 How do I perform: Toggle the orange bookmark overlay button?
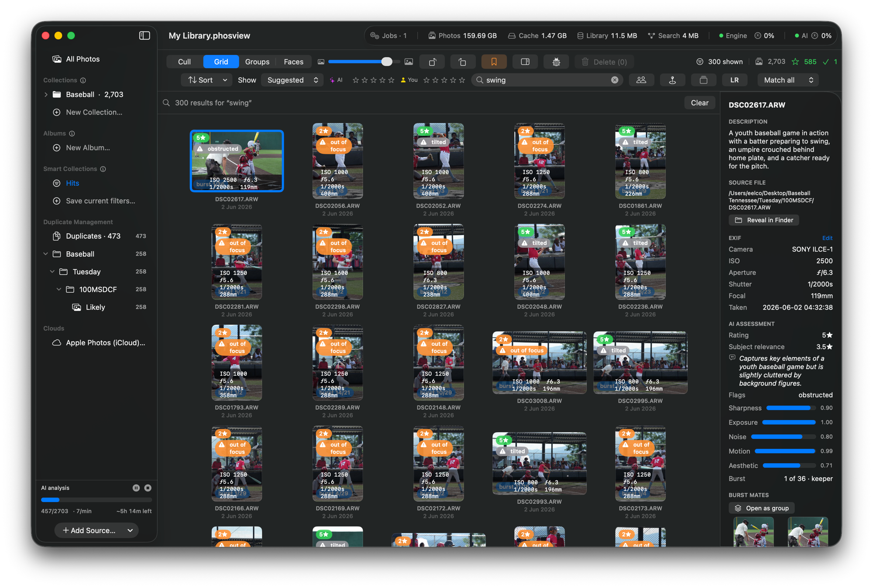pos(494,62)
